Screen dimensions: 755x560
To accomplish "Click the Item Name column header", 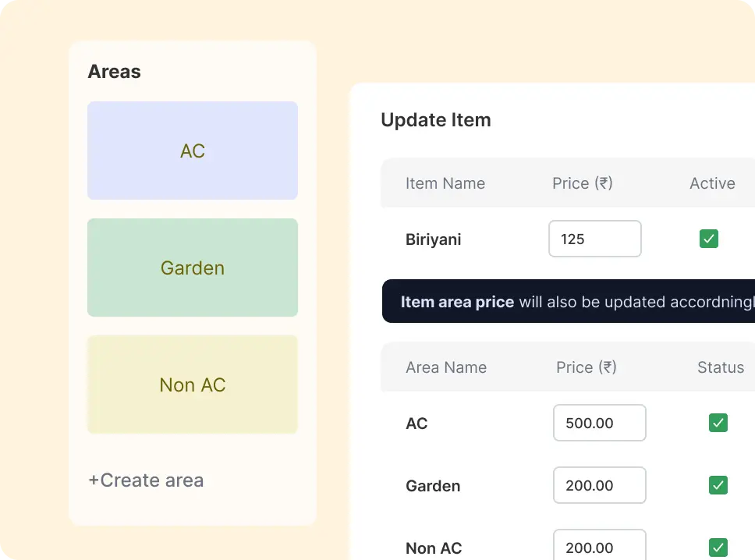I will tap(445, 183).
